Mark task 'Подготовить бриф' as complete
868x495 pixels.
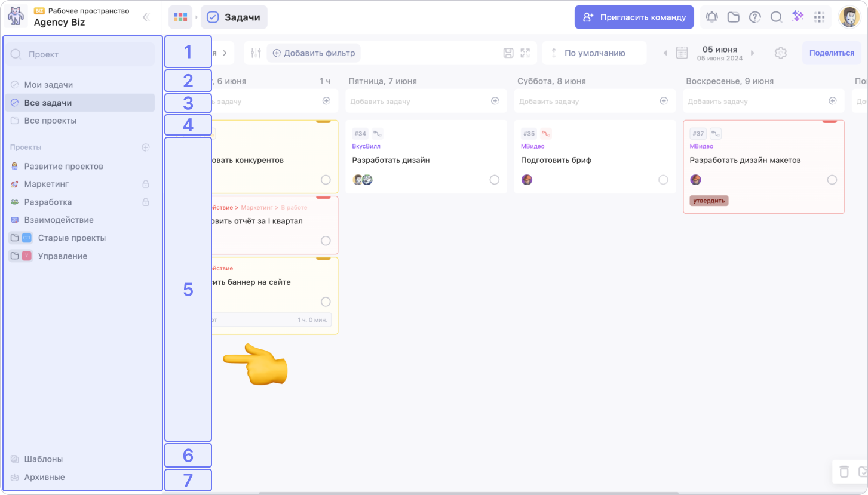click(x=663, y=180)
